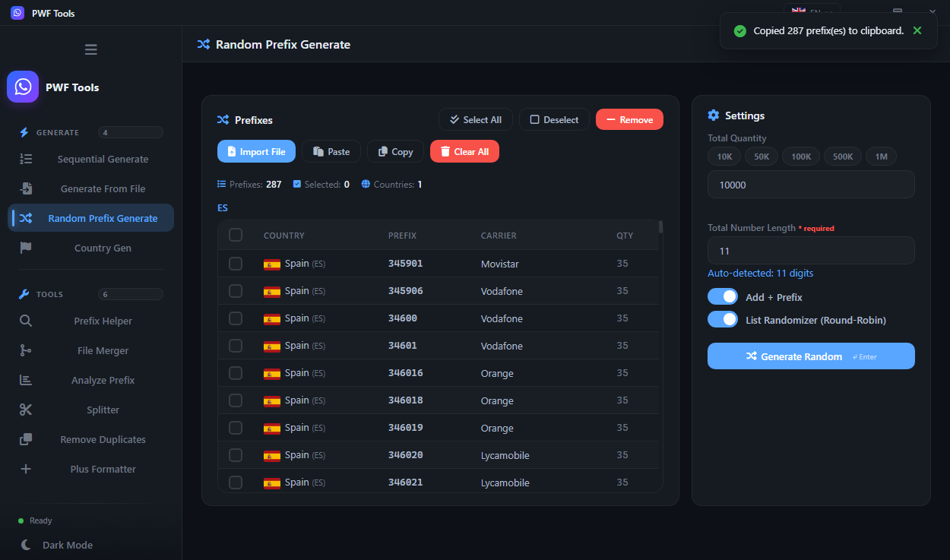This screenshot has height=560, width=950.
Task: Click the PWF Tools WhatsApp logo
Action: pyautogui.click(x=23, y=87)
